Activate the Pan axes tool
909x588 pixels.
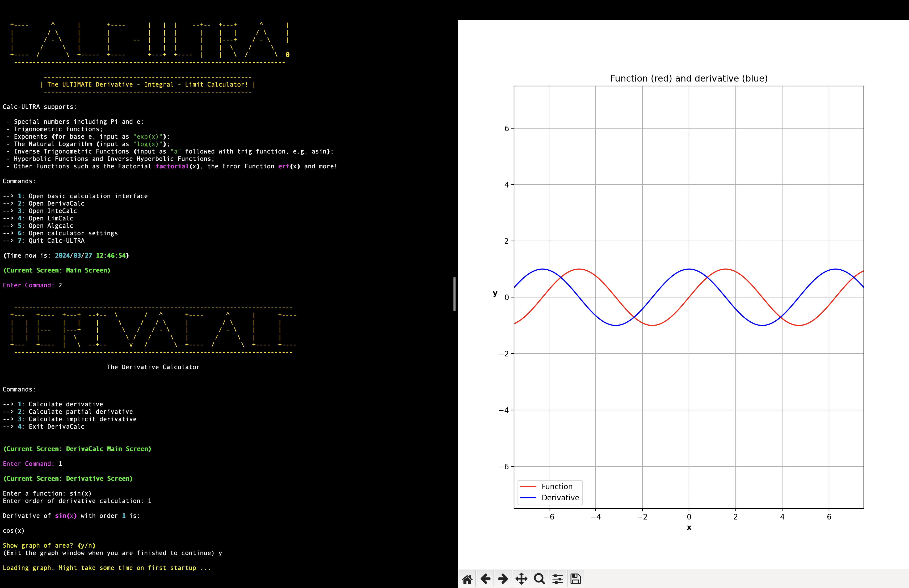pos(521,579)
